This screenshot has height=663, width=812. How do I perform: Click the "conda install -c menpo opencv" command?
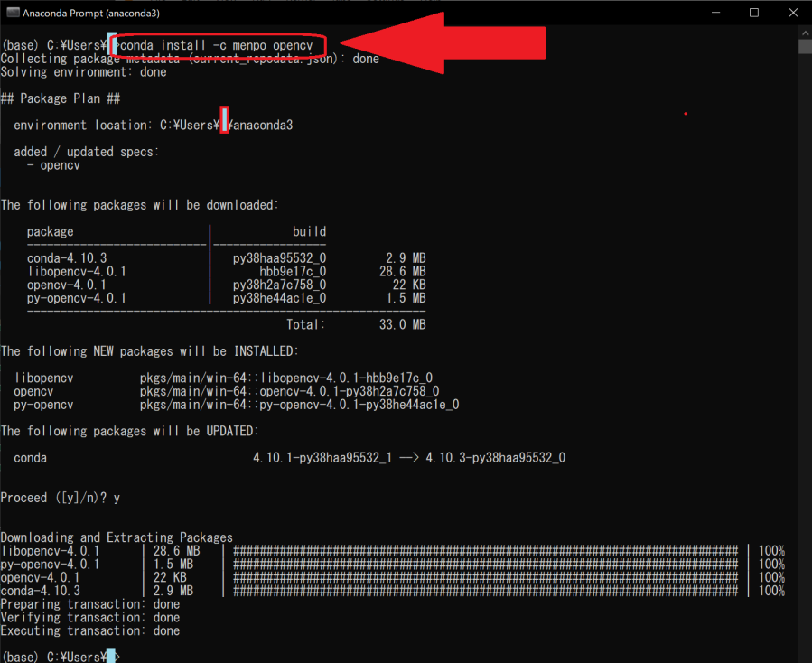(217, 45)
